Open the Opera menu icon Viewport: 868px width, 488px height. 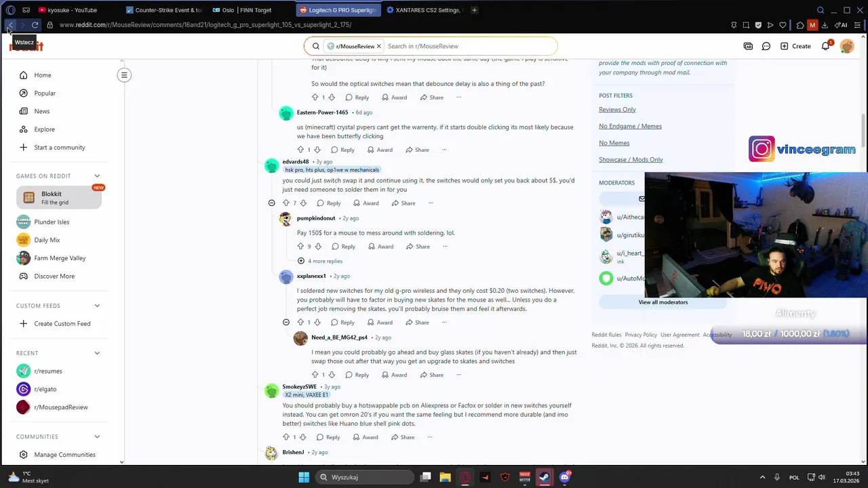10,10
